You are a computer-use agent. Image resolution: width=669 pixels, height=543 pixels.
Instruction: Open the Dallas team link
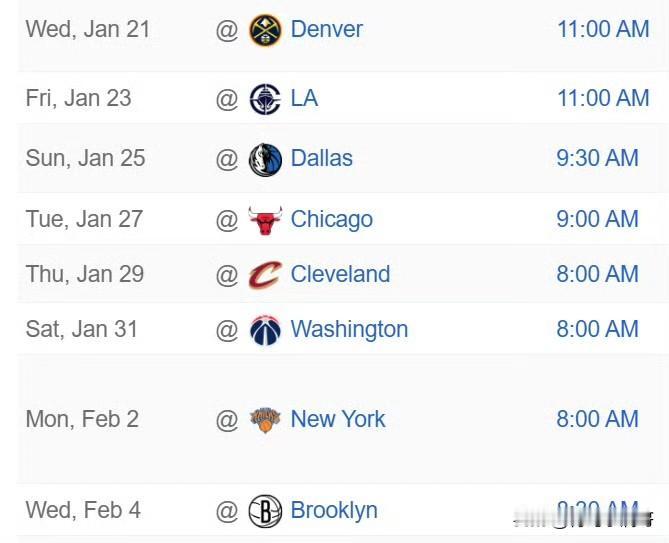[x=321, y=159]
